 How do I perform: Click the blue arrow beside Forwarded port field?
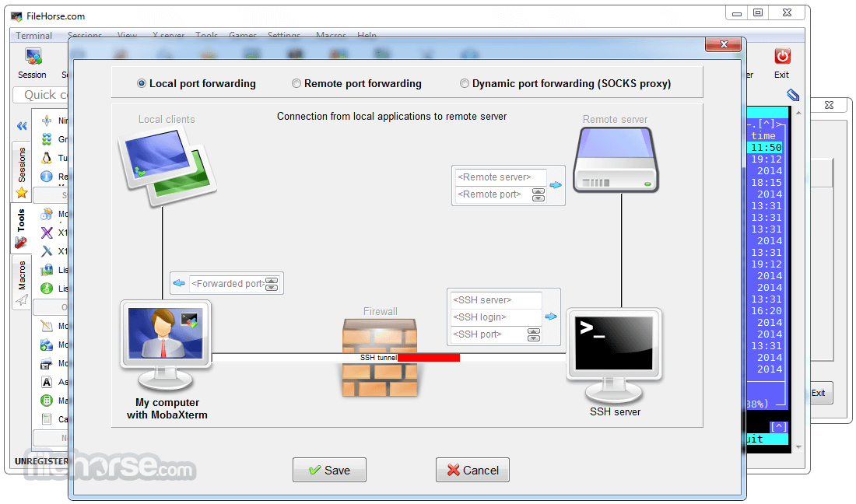pos(178,283)
